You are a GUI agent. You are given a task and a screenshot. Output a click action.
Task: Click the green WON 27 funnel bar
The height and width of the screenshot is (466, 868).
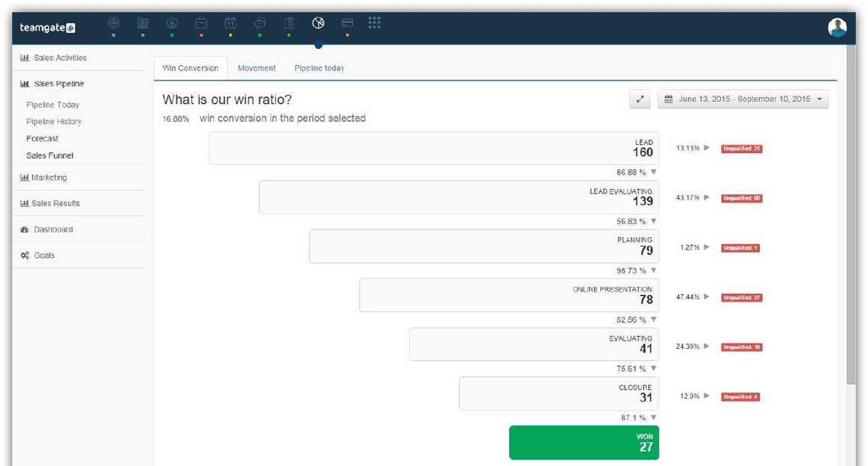[x=584, y=443]
